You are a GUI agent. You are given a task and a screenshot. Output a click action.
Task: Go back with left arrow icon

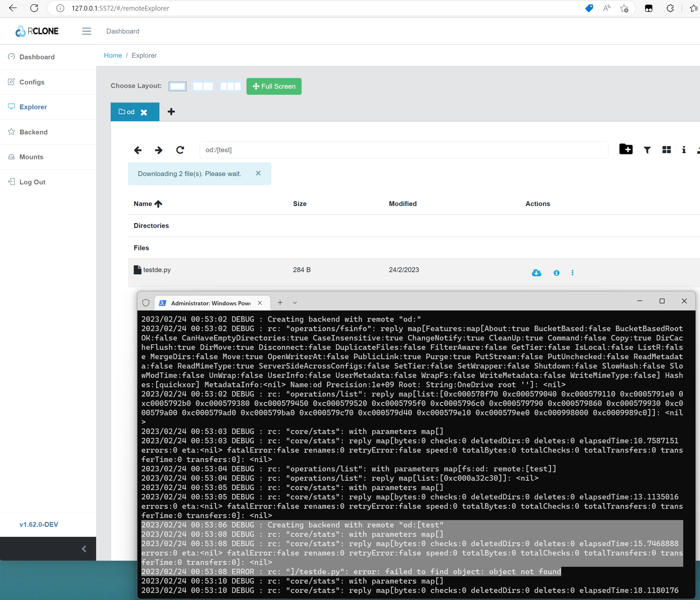pyautogui.click(x=138, y=150)
